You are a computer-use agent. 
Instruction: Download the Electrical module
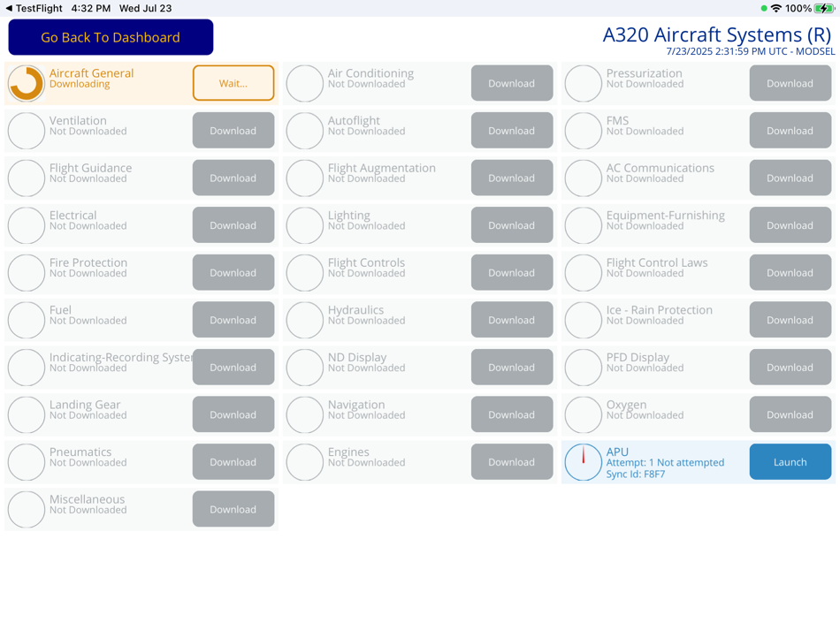[233, 225]
